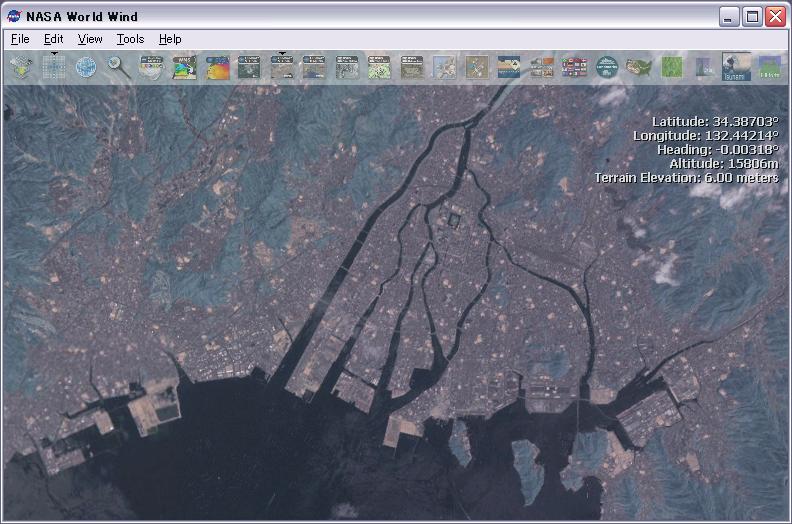Select the colorful thermal globe map icon
This screenshot has height=524, width=792.
(217, 67)
